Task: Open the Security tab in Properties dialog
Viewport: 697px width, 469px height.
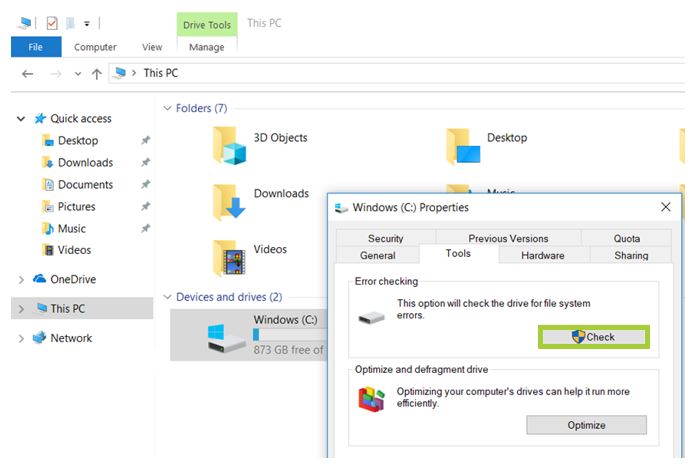Action: 385,239
